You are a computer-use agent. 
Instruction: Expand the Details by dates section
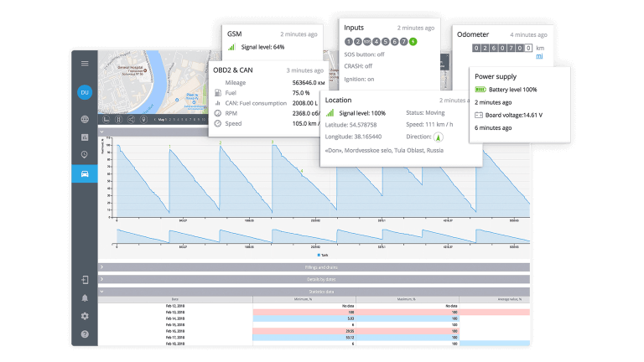[314, 278]
